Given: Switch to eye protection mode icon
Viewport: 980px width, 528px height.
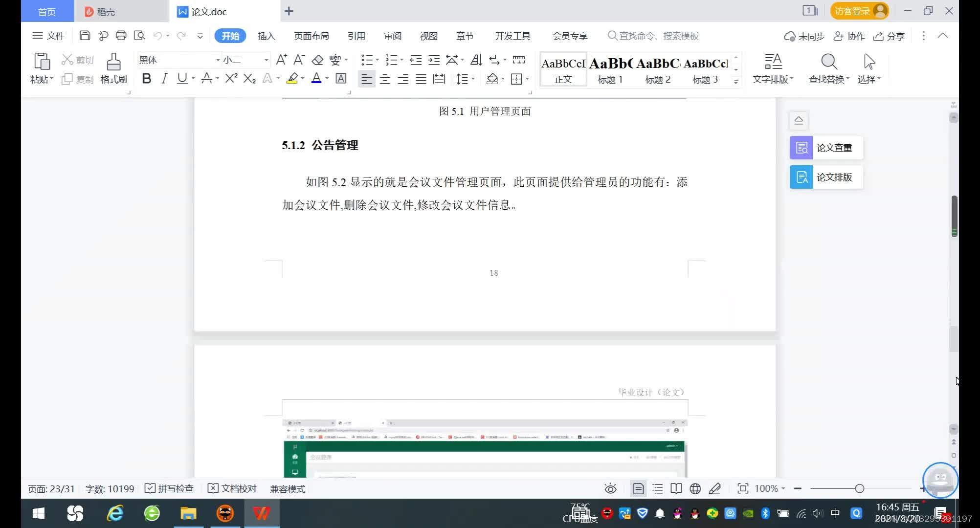Looking at the screenshot, I should coord(610,488).
